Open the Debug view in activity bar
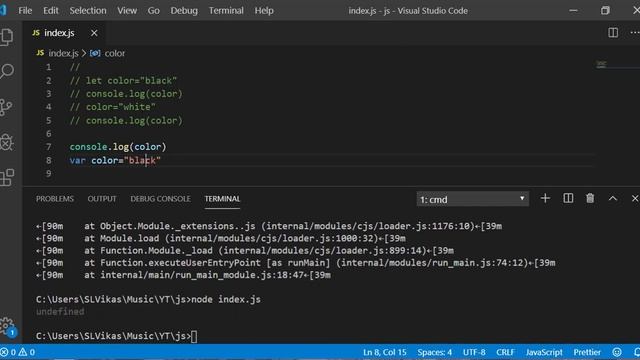Screen dimensions: 640x360 pyautogui.click(x=7, y=142)
